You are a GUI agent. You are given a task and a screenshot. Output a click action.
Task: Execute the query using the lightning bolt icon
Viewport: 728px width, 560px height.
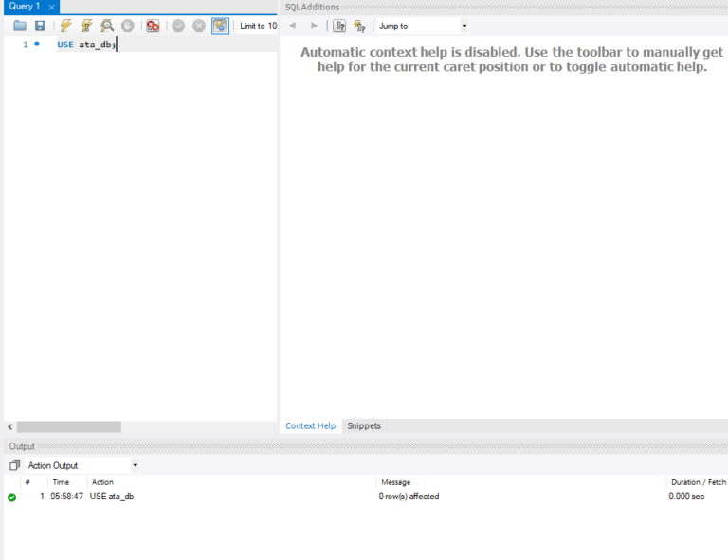tap(65, 26)
